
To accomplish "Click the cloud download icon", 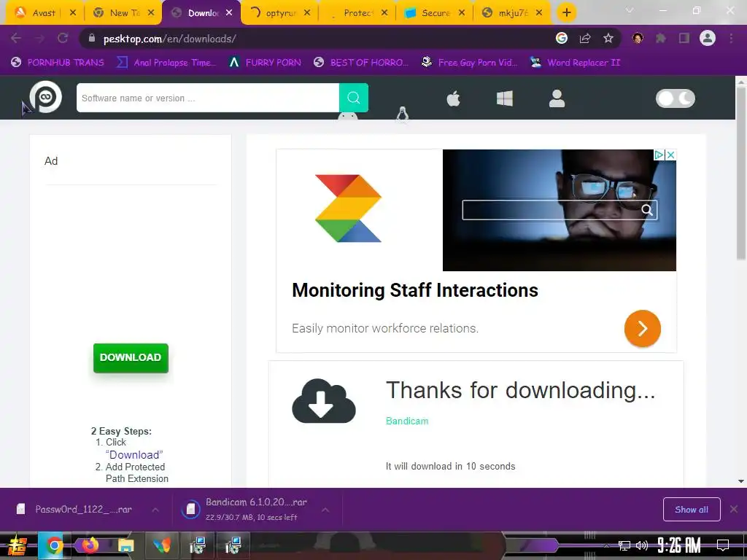I will click(x=323, y=401).
